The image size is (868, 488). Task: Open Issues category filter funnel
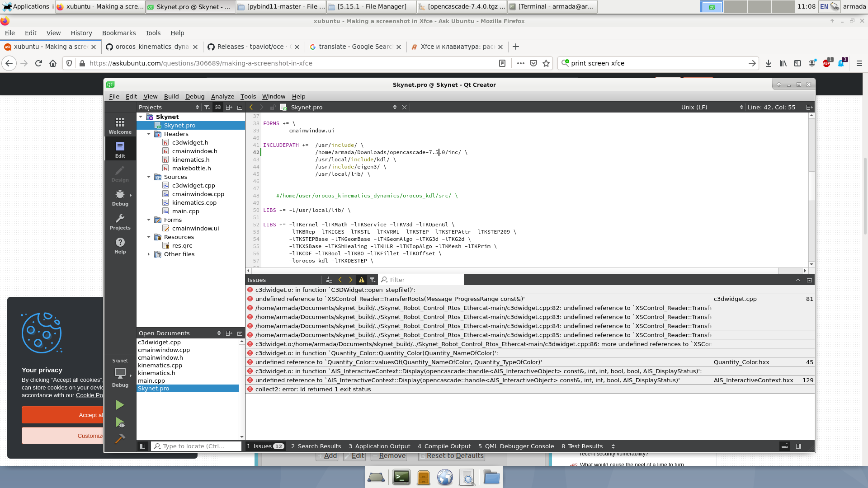372,280
